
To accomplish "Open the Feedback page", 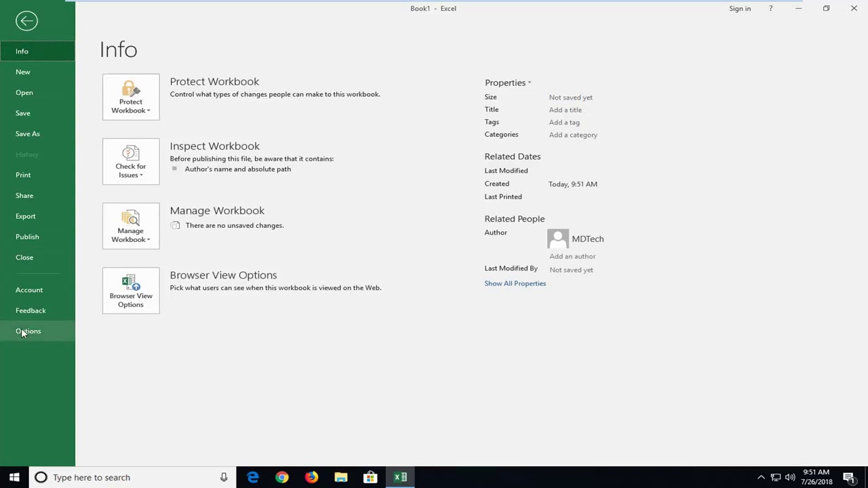I will (x=37, y=310).
